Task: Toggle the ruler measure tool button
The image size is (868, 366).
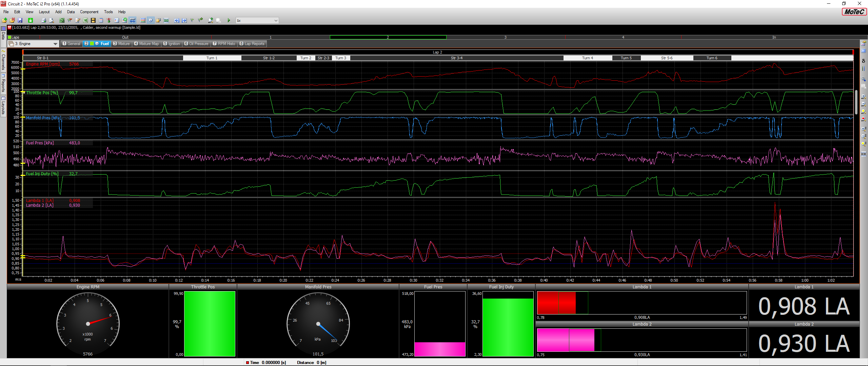Action: pyautogui.click(x=133, y=20)
